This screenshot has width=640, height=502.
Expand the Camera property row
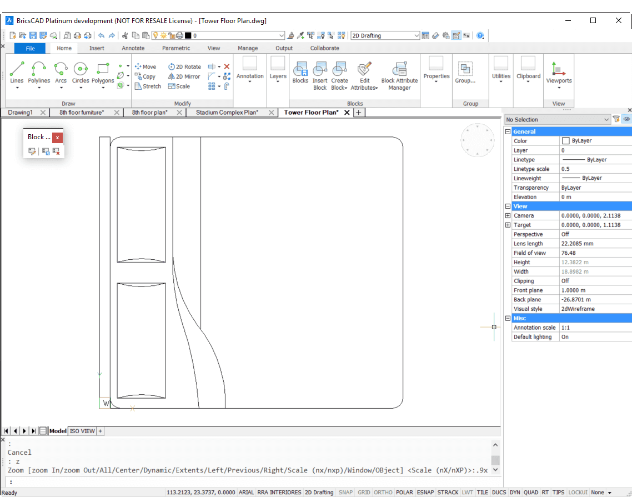(508, 216)
